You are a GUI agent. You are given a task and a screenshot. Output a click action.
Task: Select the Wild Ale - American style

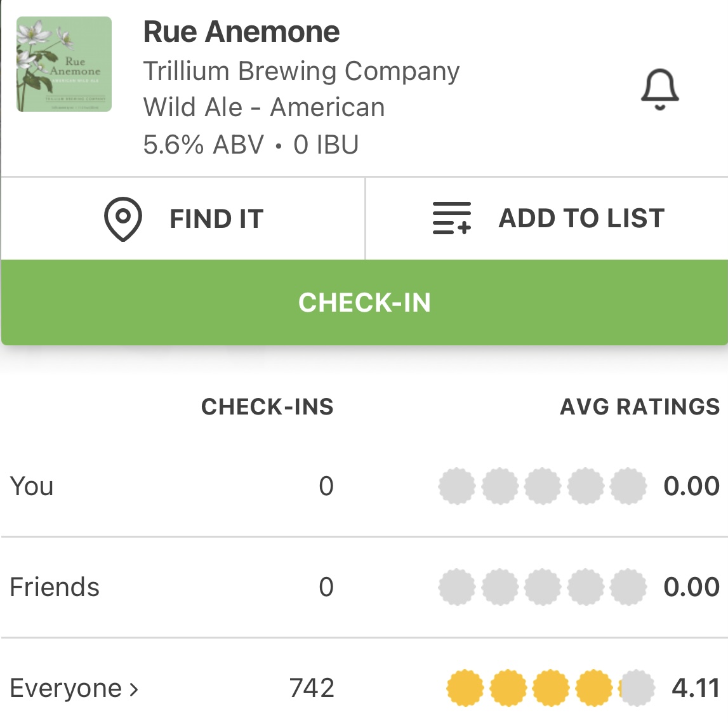click(264, 107)
